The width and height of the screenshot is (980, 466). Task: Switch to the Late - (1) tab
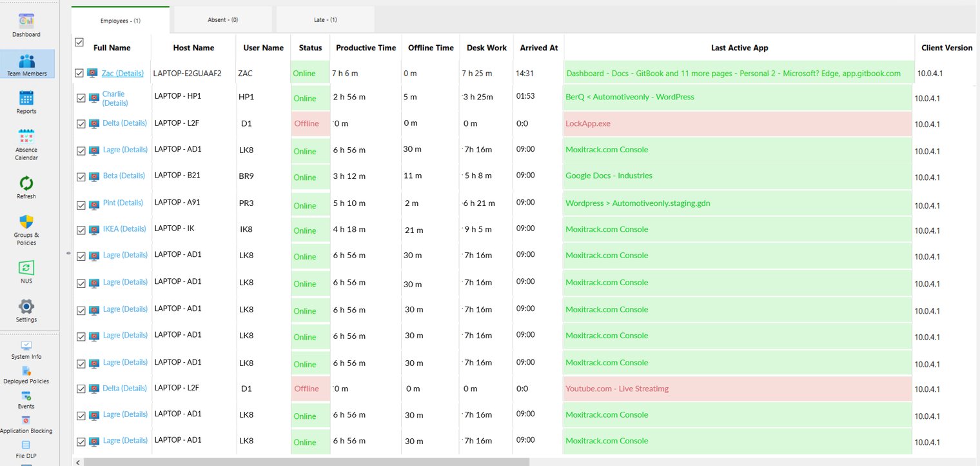point(325,20)
